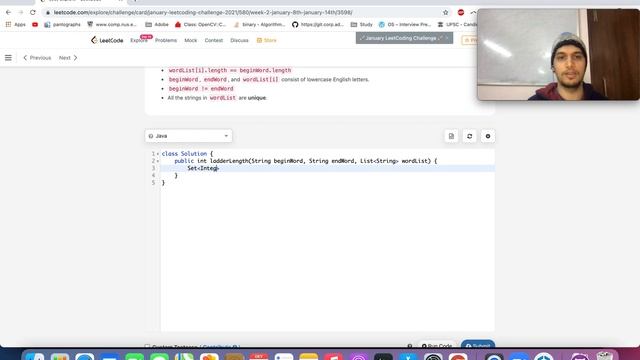Go to the Next problem
The width and height of the screenshot is (640, 360).
click(x=68, y=58)
